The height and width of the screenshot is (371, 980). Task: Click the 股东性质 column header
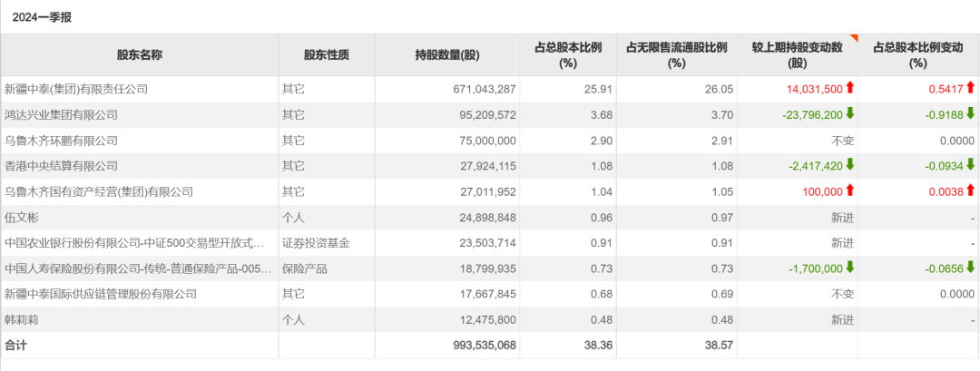pos(327,55)
